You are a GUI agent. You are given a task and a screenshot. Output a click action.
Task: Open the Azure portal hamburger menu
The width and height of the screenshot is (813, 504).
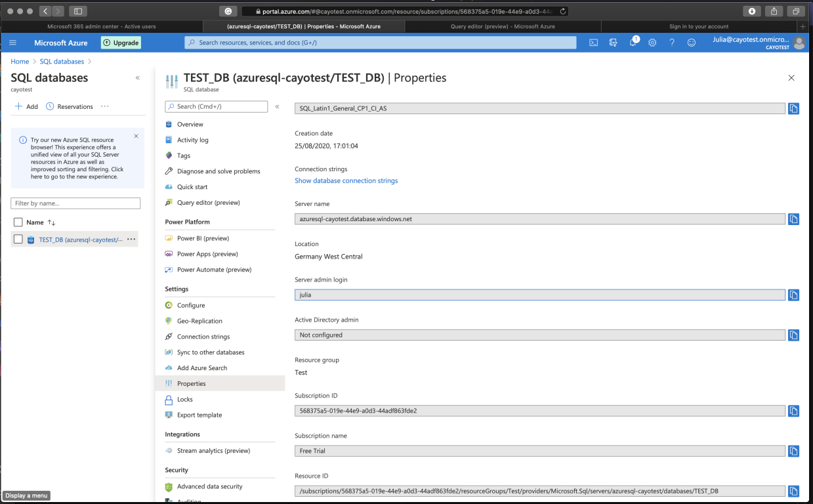(x=12, y=43)
